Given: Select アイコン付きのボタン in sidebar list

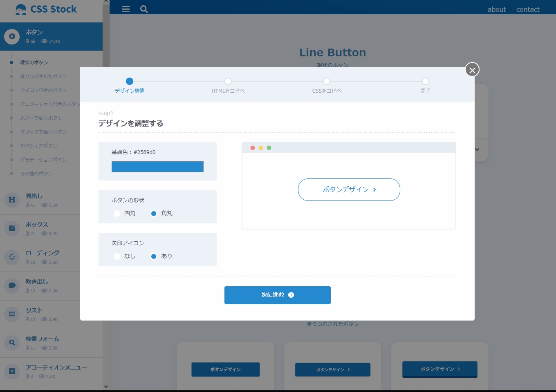Looking at the screenshot, I should [43, 90].
